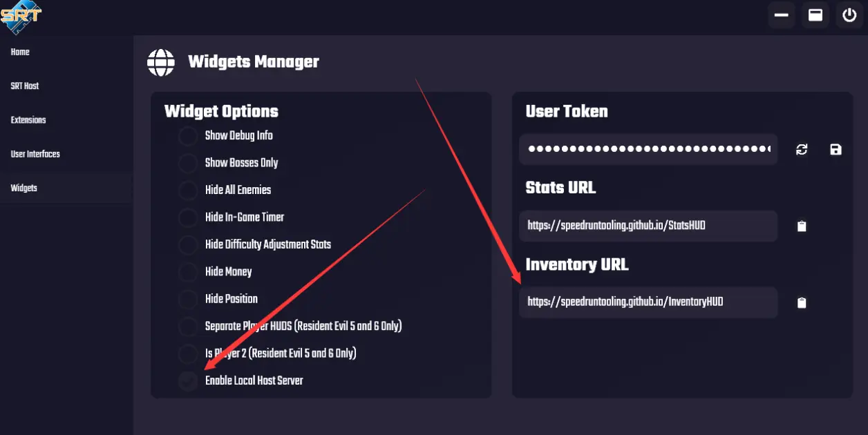Go to SRT Host in sidebar

click(25, 86)
